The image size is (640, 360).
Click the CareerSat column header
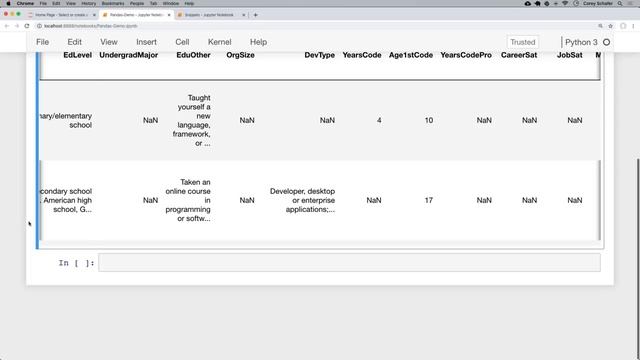pyautogui.click(x=519, y=55)
